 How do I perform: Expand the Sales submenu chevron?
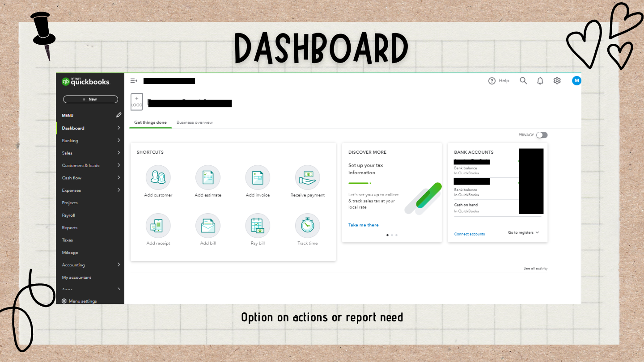(119, 153)
